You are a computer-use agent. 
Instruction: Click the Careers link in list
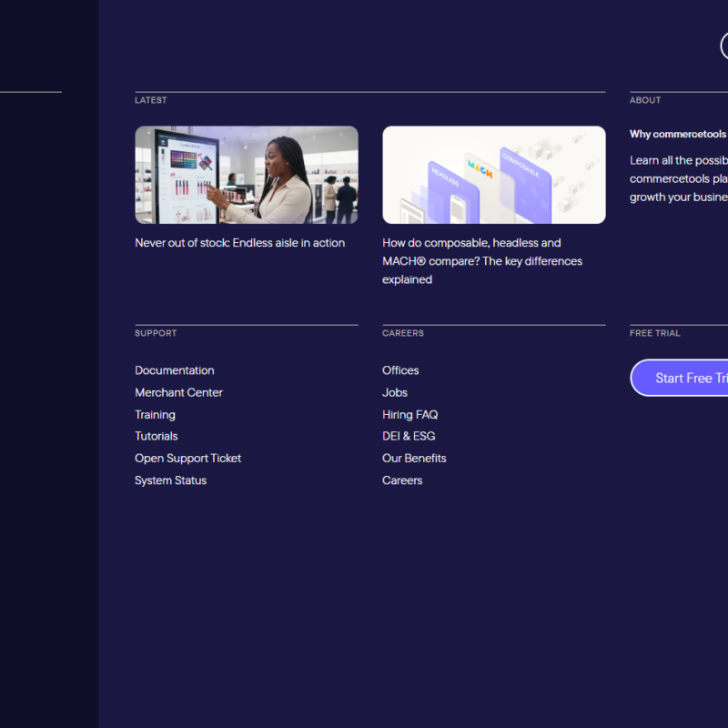point(402,480)
